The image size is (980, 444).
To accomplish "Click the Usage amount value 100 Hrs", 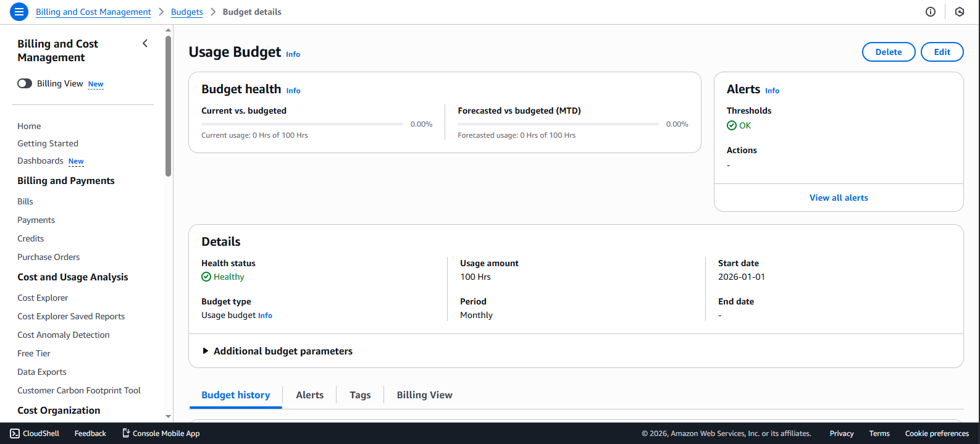I will click(x=475, y=277).
